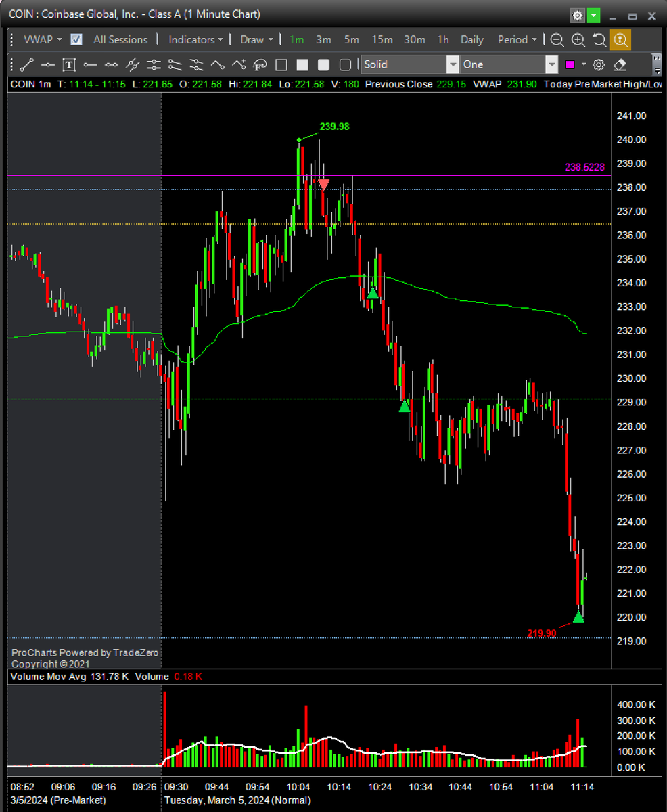667x812 pixels.
Task: Switch to the 5m timeframe
Action: (351, 39)
